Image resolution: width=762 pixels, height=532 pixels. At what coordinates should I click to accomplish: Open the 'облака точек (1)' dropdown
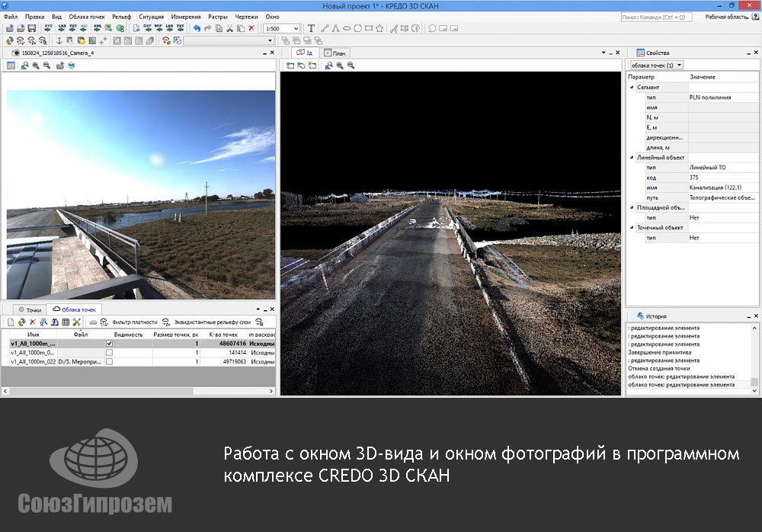(x=658, y=65)
